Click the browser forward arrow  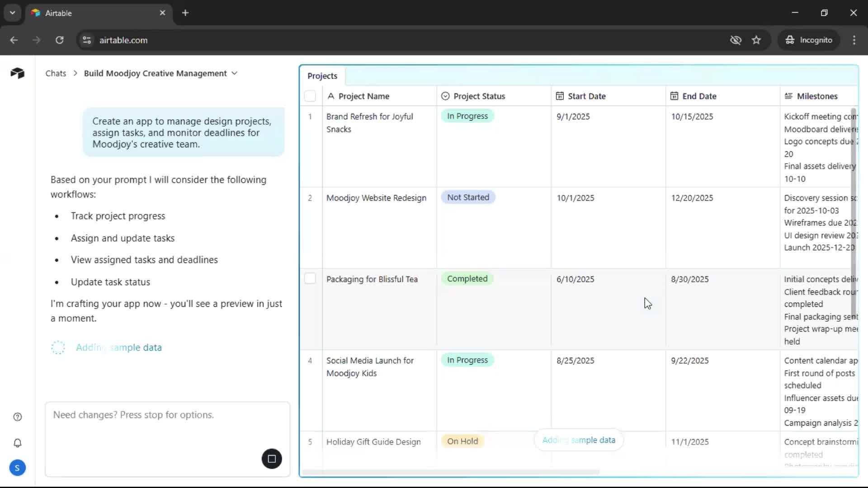pos(37,40)
